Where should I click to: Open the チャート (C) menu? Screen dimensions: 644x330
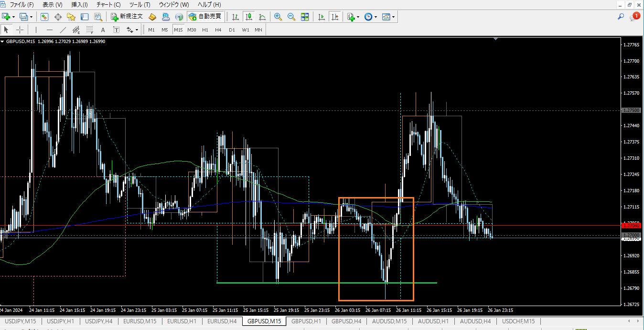pyautogui.click(x=108, y=4)
